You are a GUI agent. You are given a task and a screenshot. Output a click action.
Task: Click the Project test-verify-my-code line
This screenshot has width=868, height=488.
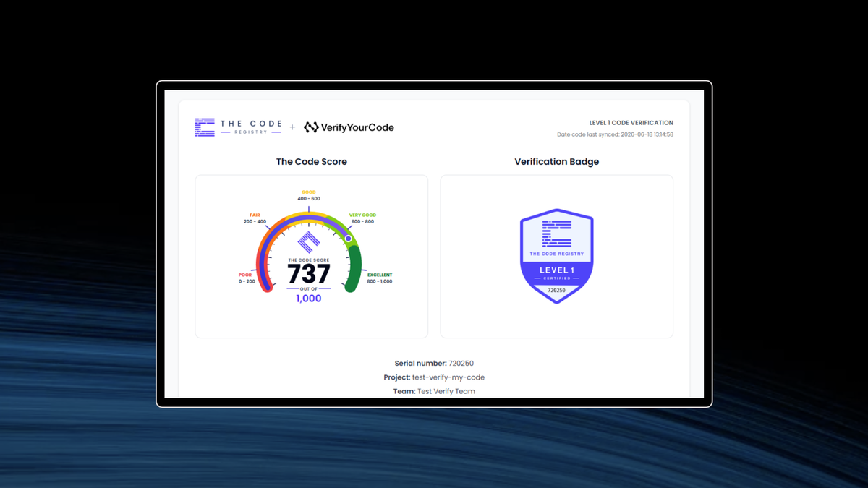pos(434,377)
